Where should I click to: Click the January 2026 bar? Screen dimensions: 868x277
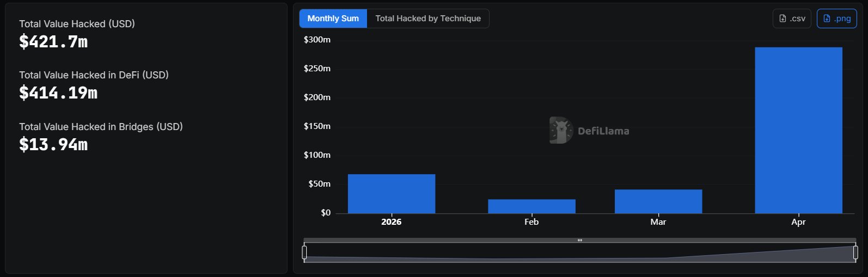point(392,194)
